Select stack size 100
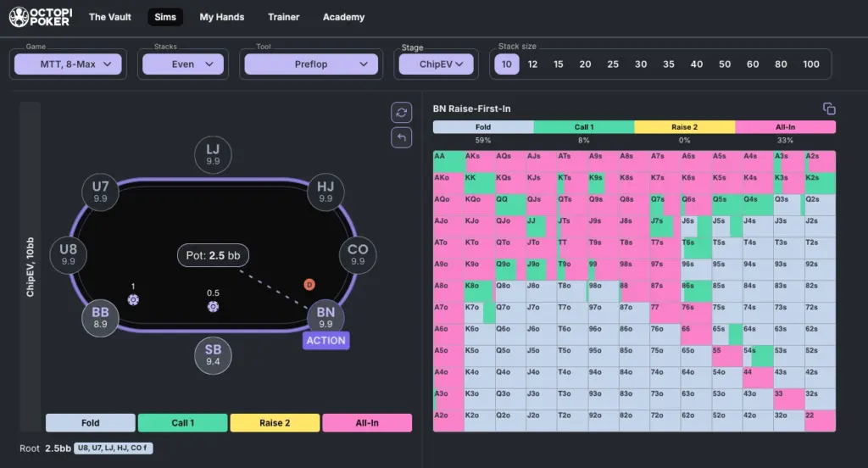This screenshot has height=468, width=868. pyautogui.click(x=811, y=64)
